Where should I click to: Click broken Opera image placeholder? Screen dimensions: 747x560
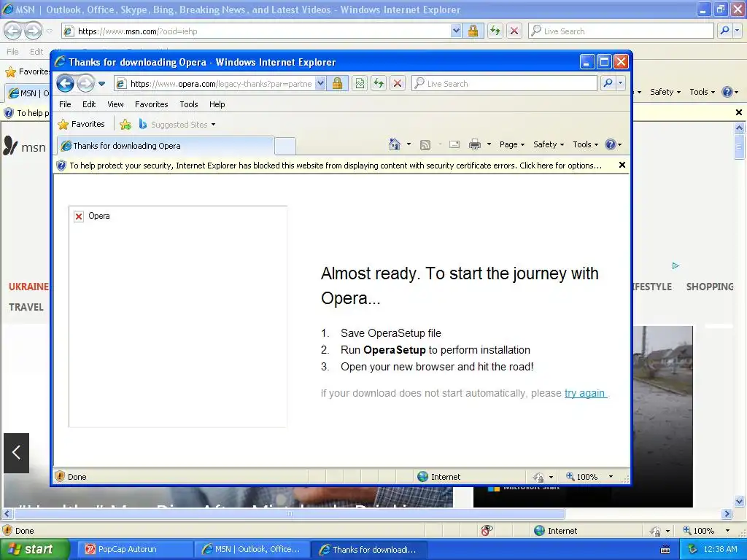coord(178,316)
